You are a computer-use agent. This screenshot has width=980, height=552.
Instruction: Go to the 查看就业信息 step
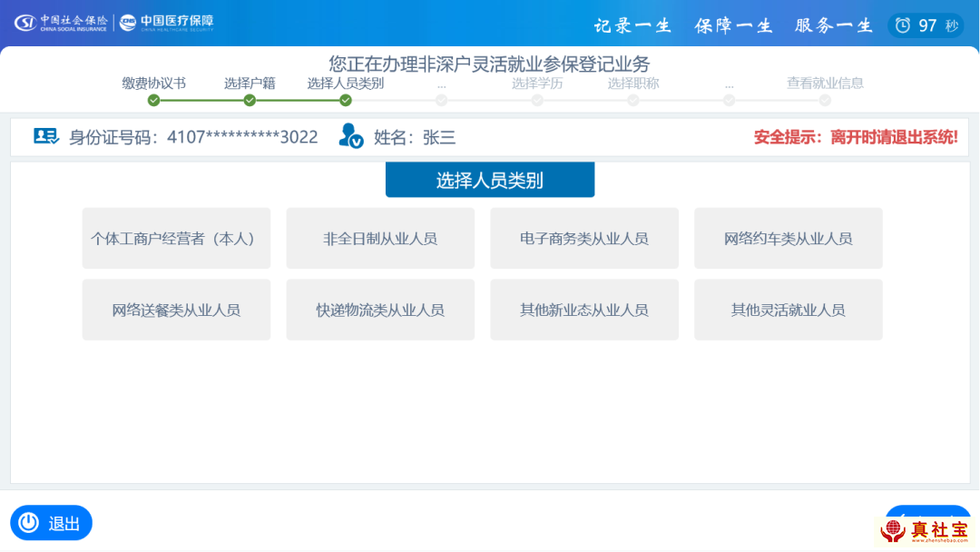(x=825, y=84)
